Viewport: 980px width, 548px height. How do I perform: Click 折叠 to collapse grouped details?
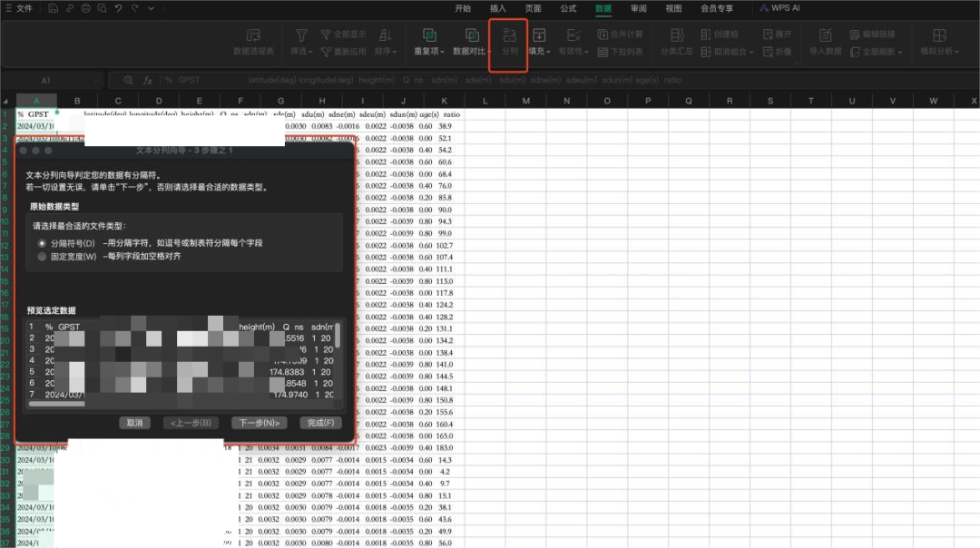(x=778, y=51)
